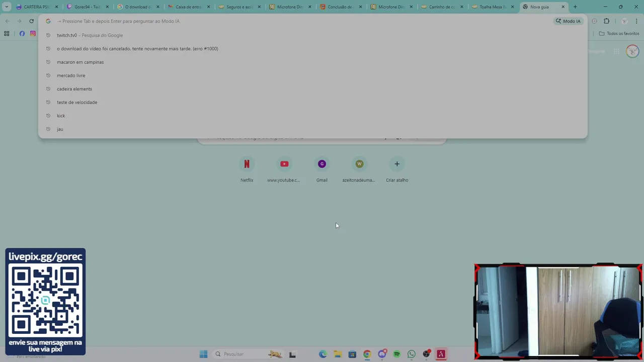The height and width of the screenshot is (362, 644).
Task: Switch to the Carrinho de compras tab
Action: pos(442,7)
